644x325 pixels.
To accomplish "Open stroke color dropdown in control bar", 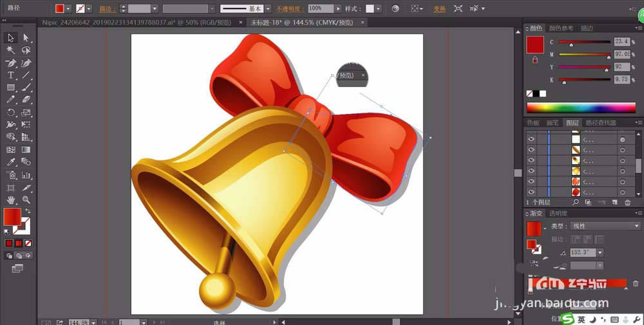I will [x=89, y=8].
